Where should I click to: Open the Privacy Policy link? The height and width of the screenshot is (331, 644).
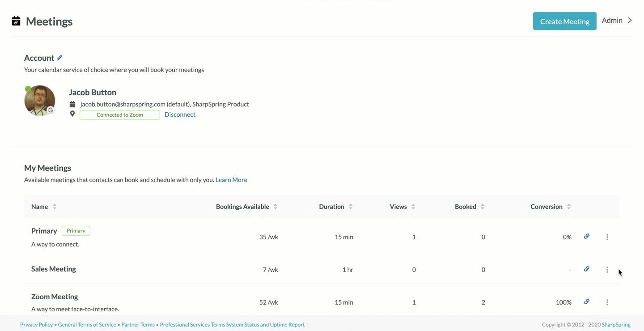tap(36, 325)
